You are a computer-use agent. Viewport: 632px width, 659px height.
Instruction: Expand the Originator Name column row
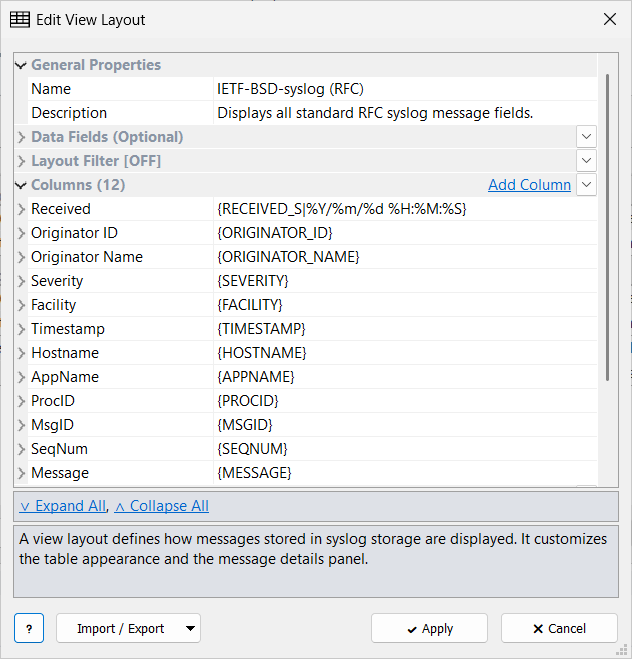[21, 257]
